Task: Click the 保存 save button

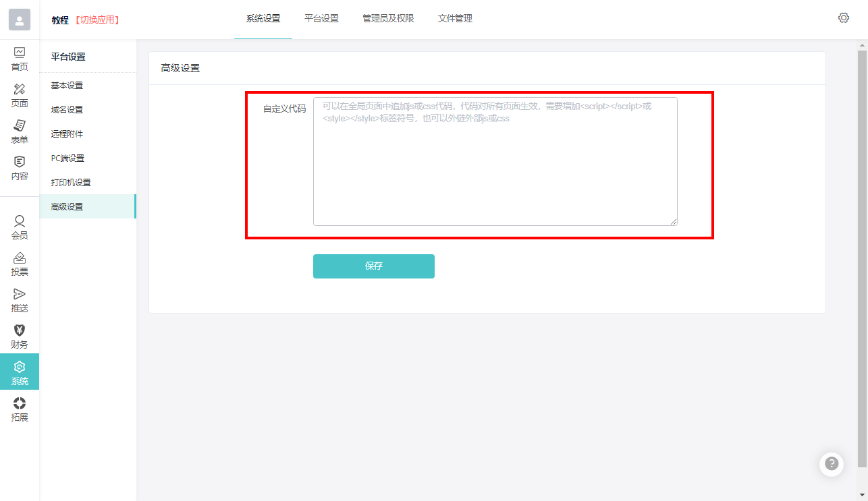Action: coord(374,266)
